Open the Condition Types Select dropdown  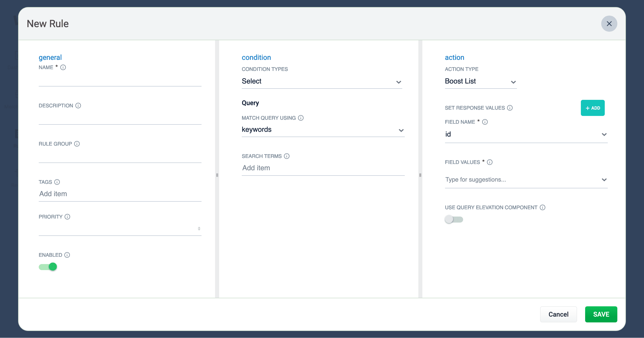[x=322, y=81]
